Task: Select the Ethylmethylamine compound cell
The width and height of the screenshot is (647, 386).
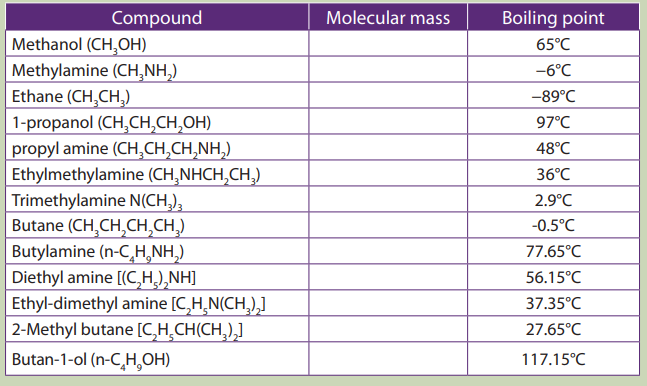Action: click(157, 173)
